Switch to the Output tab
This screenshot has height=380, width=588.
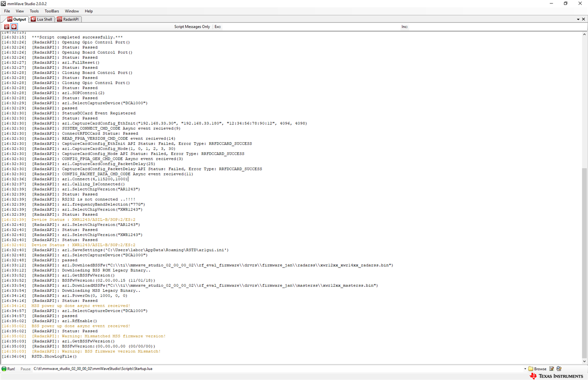[17, 19]
